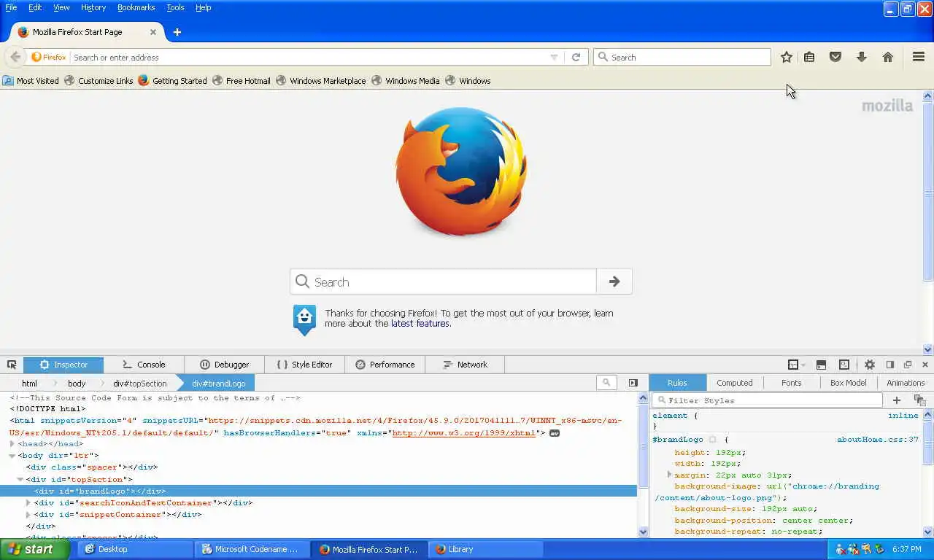Open the Firefox hamburger menu
This screenshot has width=934, height=560.
pos(919,57)
